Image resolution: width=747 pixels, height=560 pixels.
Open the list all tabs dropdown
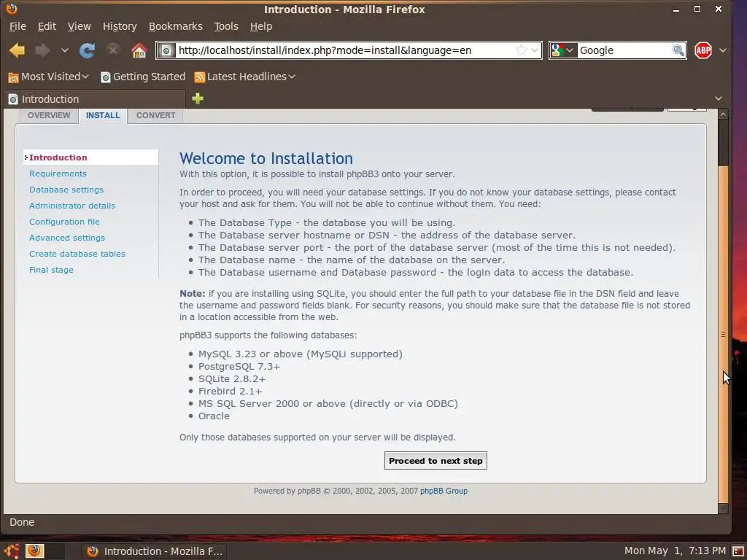tap(719, 98)
